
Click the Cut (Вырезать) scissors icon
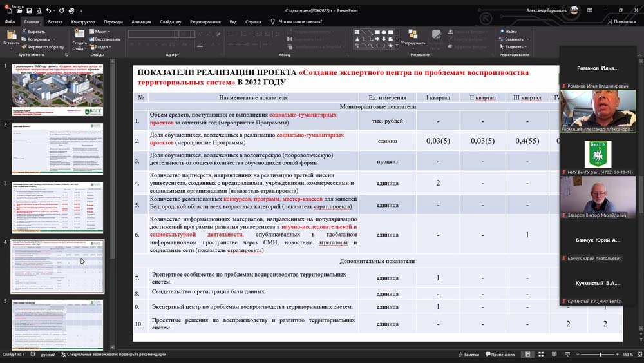coord(24,31)
